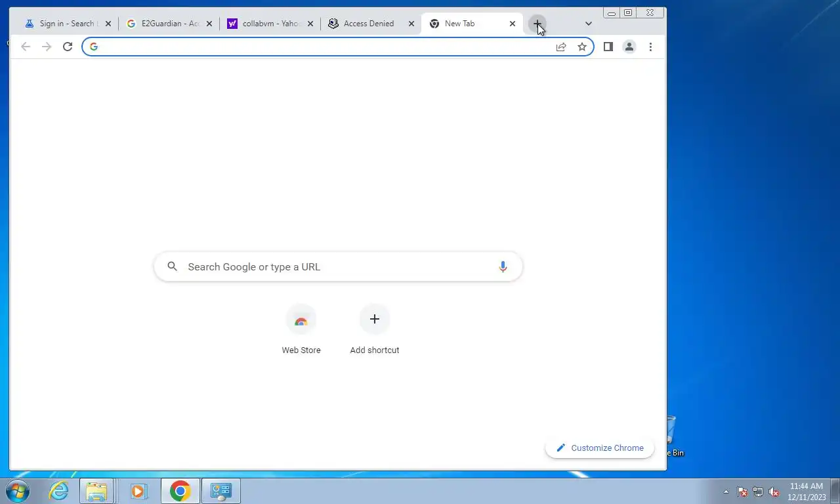Image resolution: width=840 pixels, height=504 pixels.
Task: Open the Web Store shortcut
Action: [x=301, y=329]
